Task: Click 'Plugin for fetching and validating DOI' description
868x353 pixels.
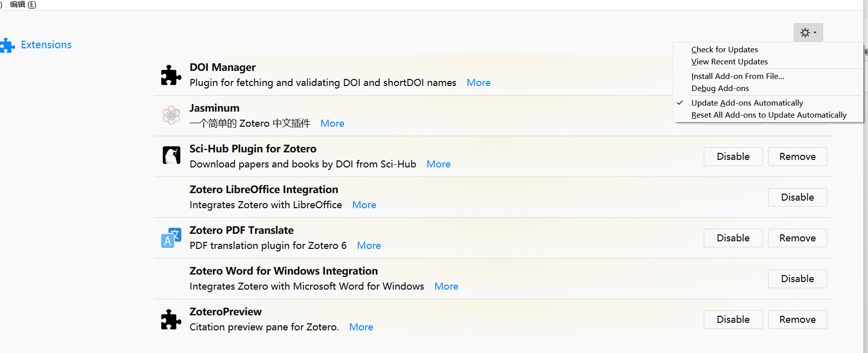Action: point(323,82)
